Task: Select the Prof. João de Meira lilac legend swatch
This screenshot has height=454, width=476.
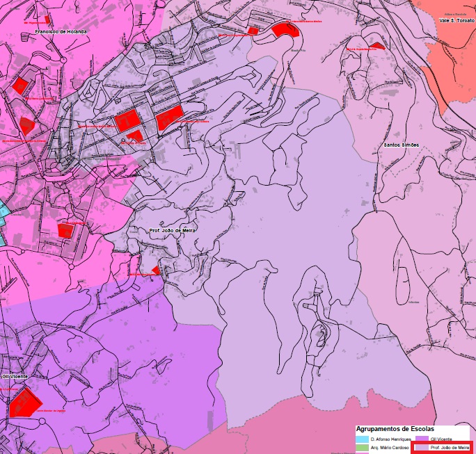Action: tap(422, 448)
